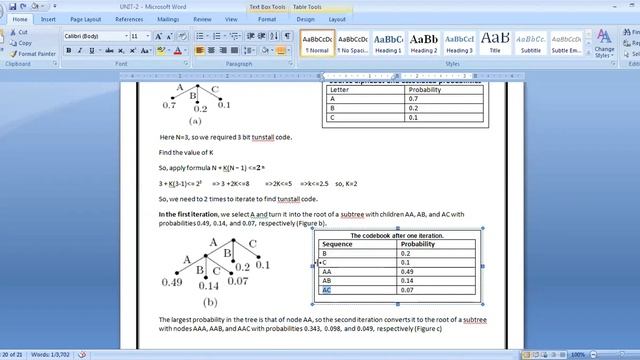Toggle italic formatting

coord(80,51)
